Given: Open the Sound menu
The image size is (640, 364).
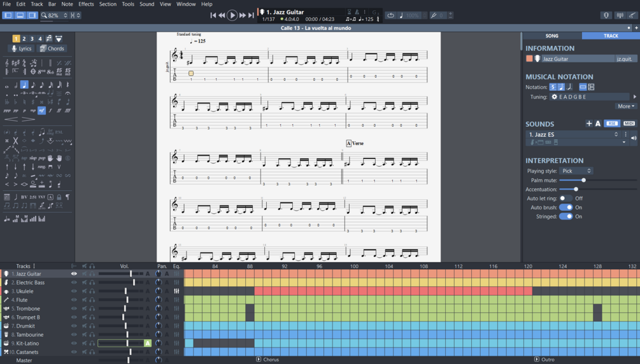Looking at the screenshot, I should coord(147,4).
